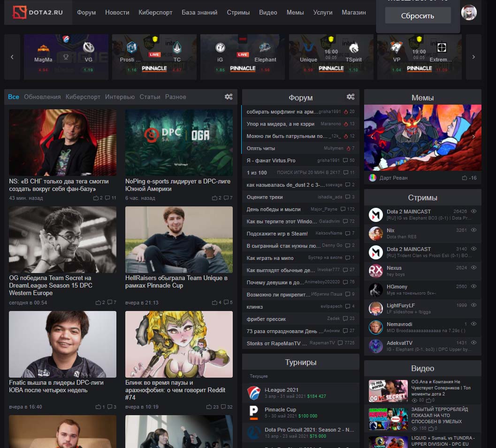Open Dota 2 MAINCAST IG vs Elephant stream icon
The image size is (496, 448).
point(376,215)
